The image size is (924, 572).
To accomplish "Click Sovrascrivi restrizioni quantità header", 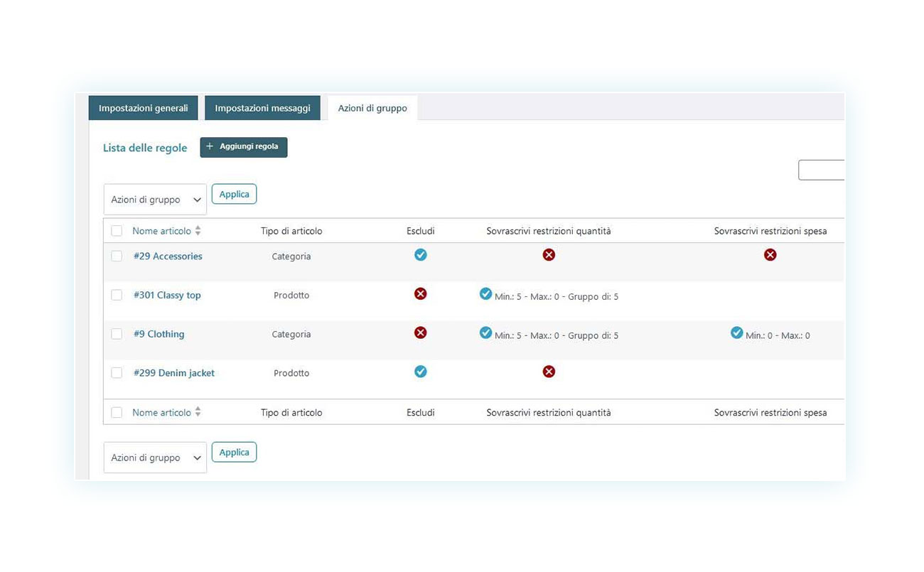I will point(549,231).
